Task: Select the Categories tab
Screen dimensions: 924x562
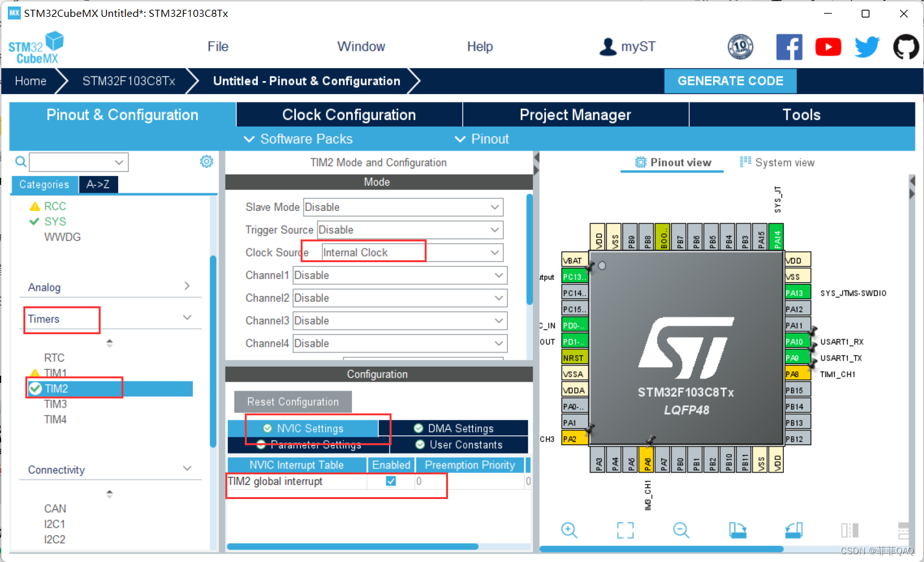Action: coord(44,184)
